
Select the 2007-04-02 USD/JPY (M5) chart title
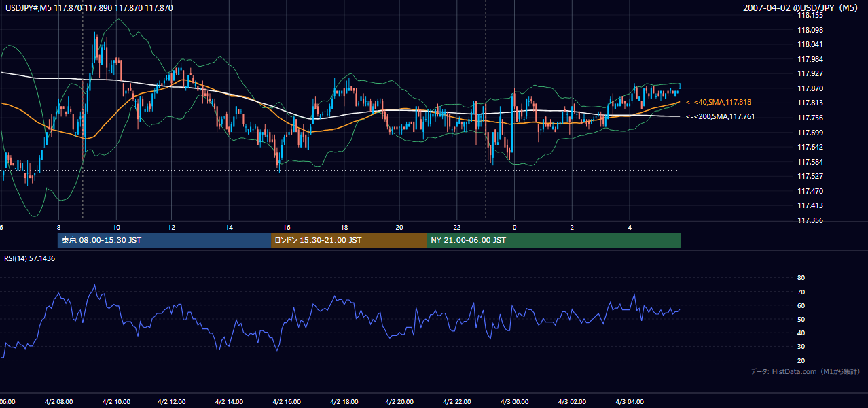801,8
